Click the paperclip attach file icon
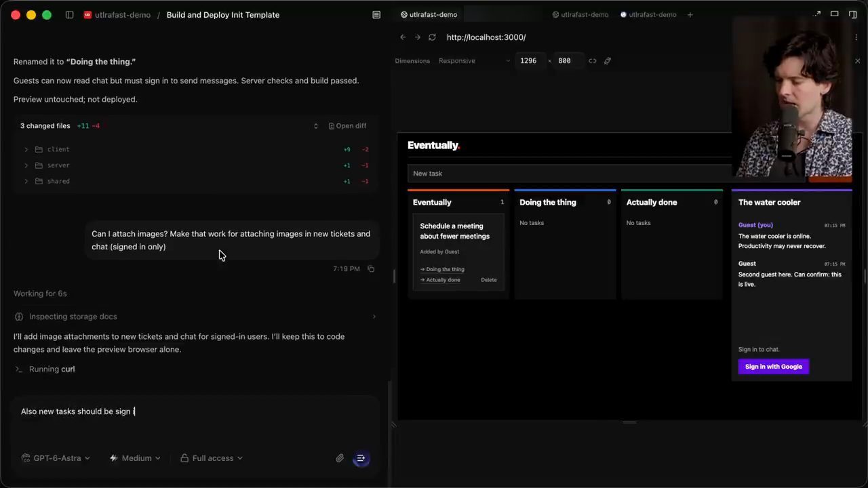This screenshot has width=868, height=488. click(x=340, y=458)
